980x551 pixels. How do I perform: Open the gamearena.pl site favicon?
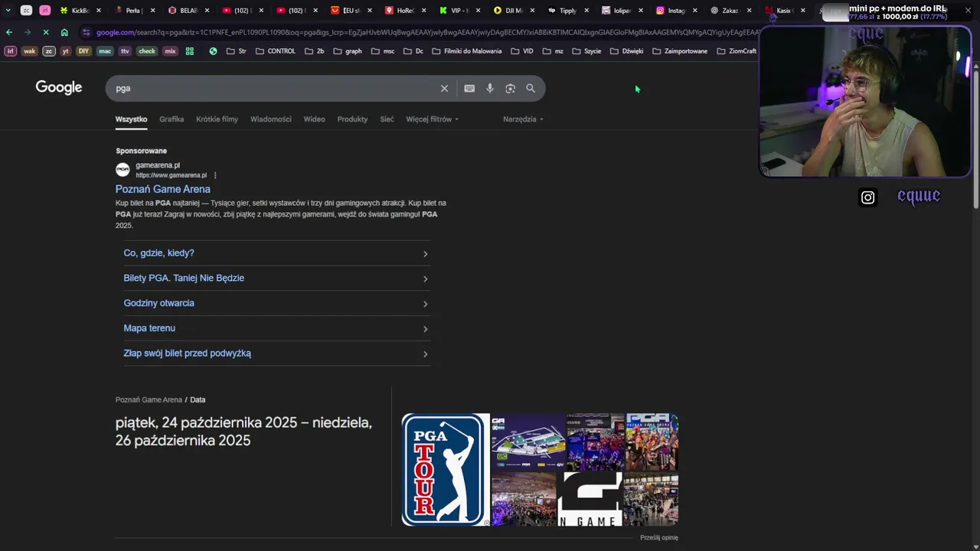click(x=122, y=170)
